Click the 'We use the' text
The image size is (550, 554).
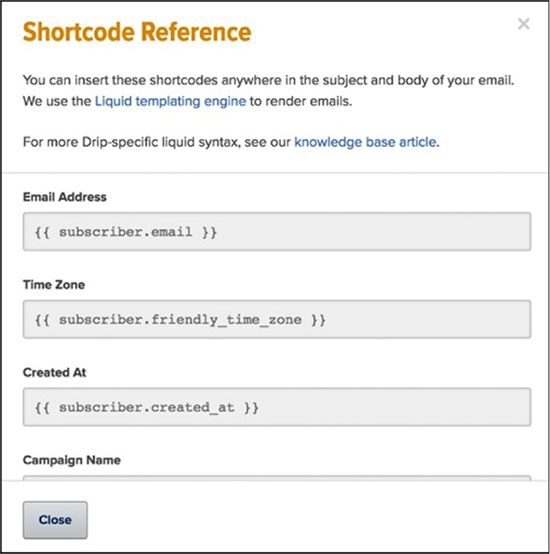click(57, 101)
